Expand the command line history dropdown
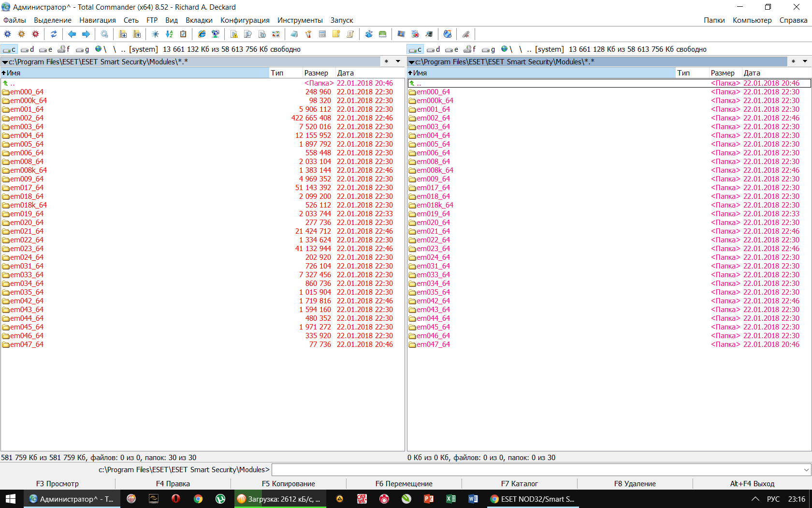 (806, 470)
